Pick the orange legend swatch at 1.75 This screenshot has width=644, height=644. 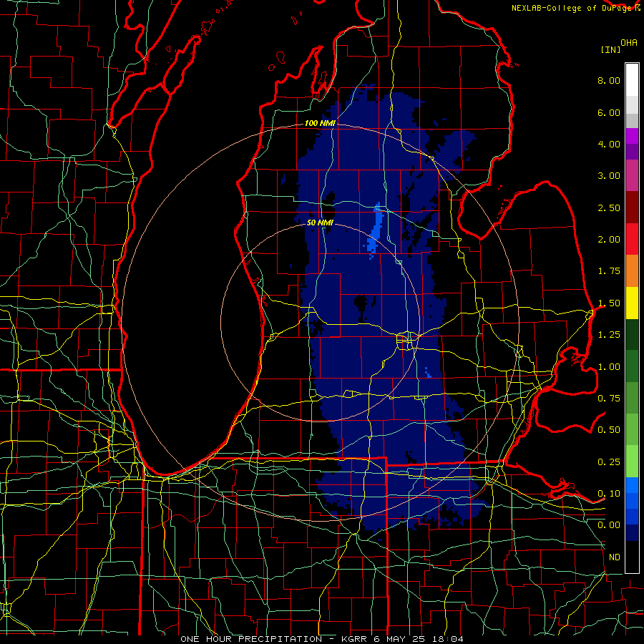click(632, 271)
